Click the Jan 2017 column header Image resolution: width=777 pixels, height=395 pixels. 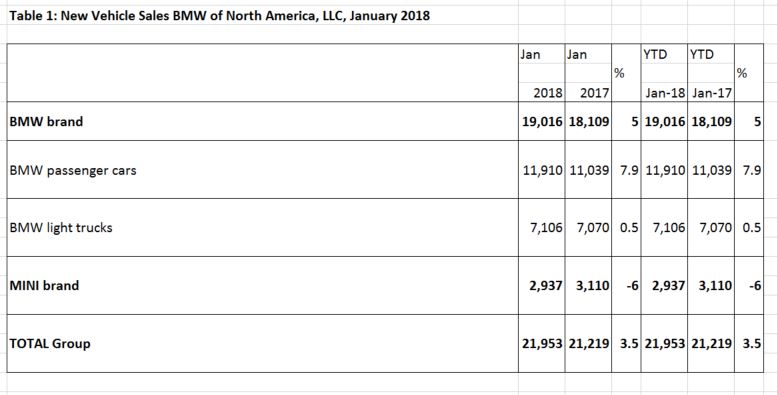coord(588,73)
